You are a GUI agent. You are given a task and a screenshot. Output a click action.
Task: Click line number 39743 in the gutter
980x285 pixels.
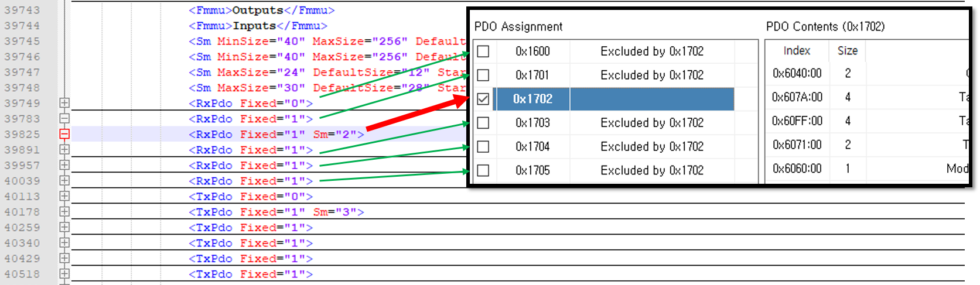22,11
